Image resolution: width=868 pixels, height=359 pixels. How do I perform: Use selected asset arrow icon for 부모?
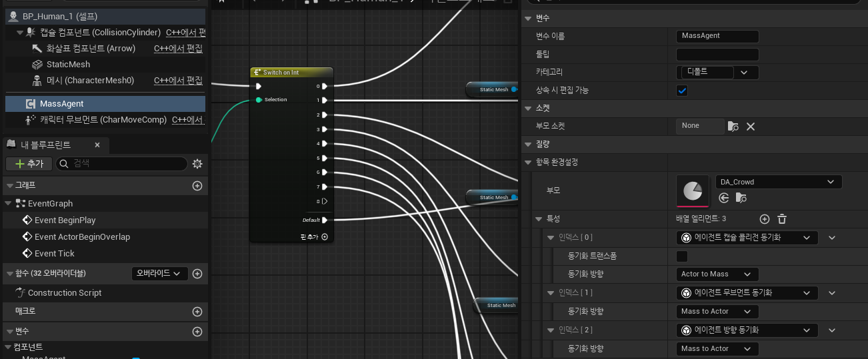pos(723,198)
